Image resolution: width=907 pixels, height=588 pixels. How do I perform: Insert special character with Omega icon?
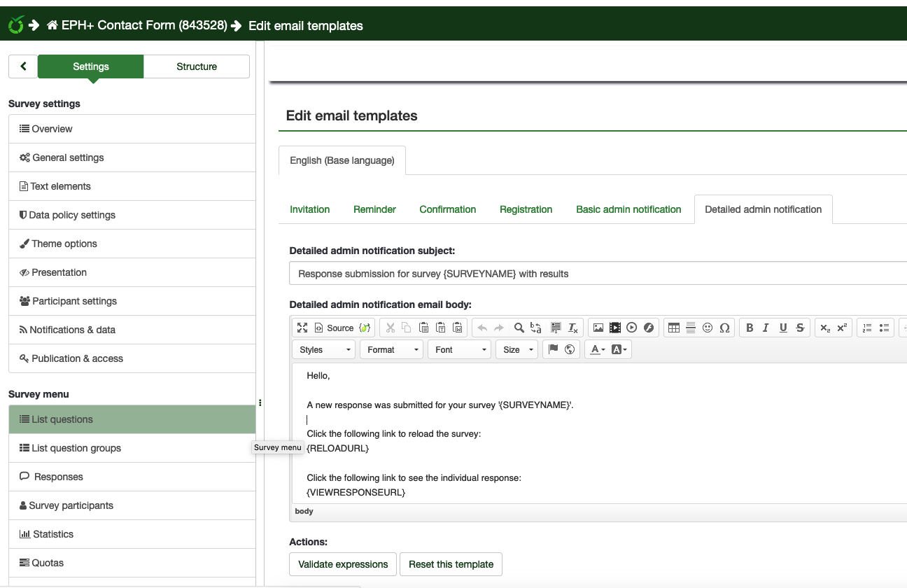point(724,328)
